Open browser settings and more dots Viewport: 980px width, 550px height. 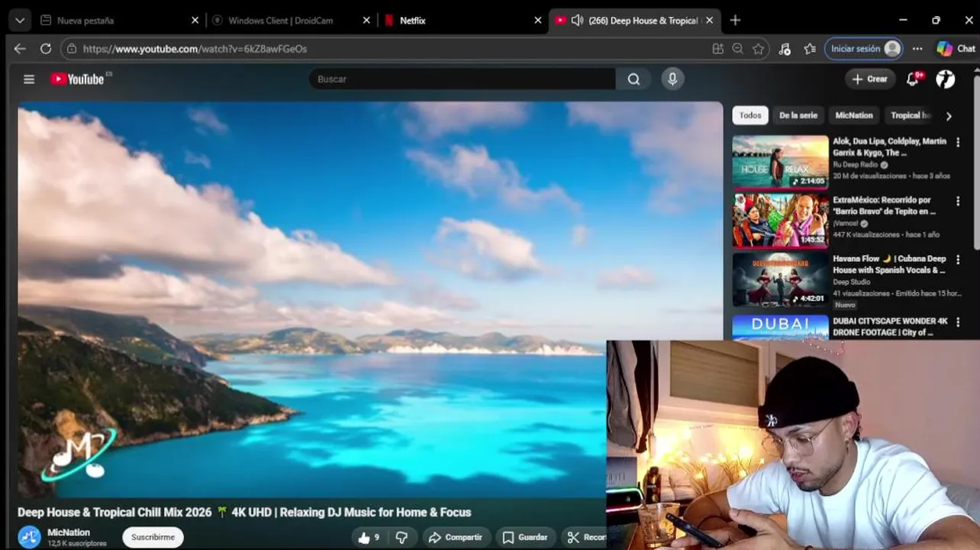coord(917,48)
